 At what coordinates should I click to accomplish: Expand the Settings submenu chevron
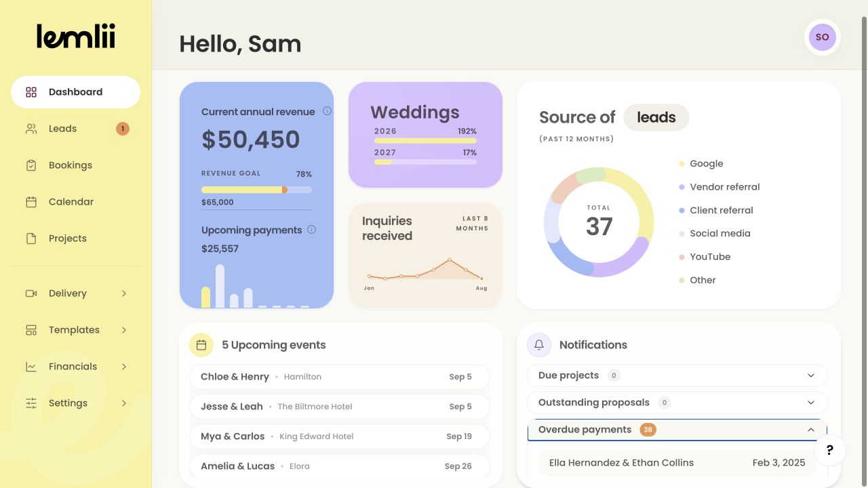pyautogui.click(x=124, y=403)
